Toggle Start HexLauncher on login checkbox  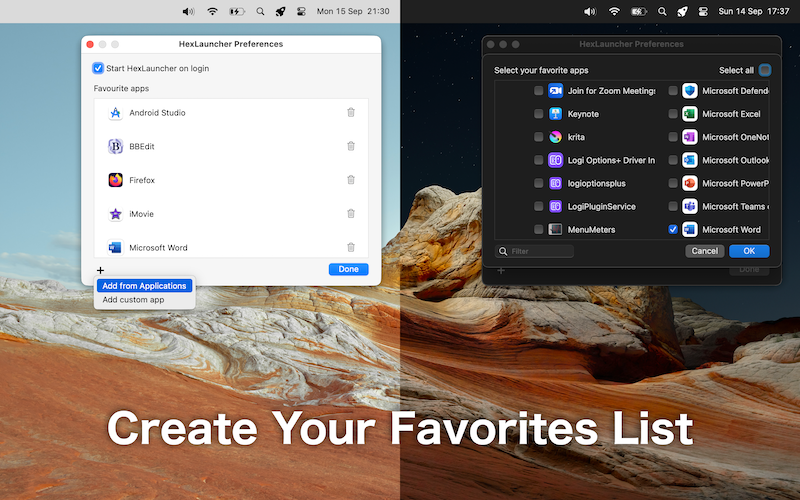(98, 68)
